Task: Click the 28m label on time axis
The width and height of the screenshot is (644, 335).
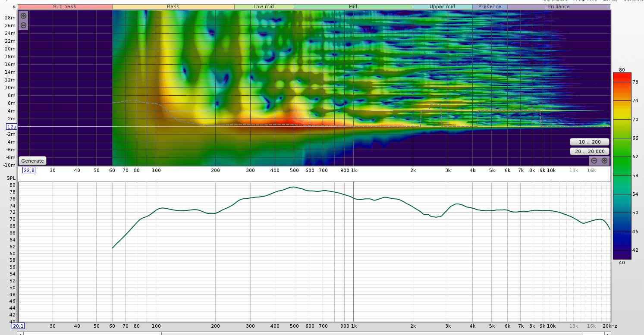Action: tap(11, 18)
